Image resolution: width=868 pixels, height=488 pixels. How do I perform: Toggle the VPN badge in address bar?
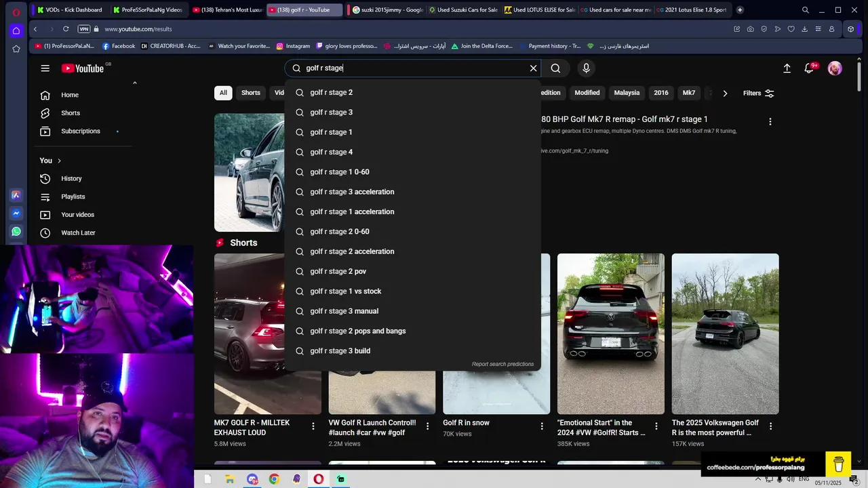pos(84,29)
